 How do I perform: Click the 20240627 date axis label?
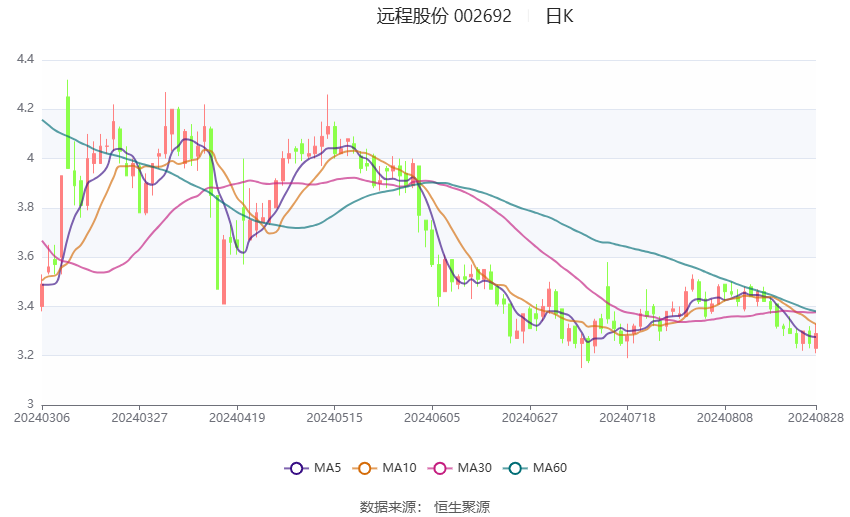click(530, 418)
